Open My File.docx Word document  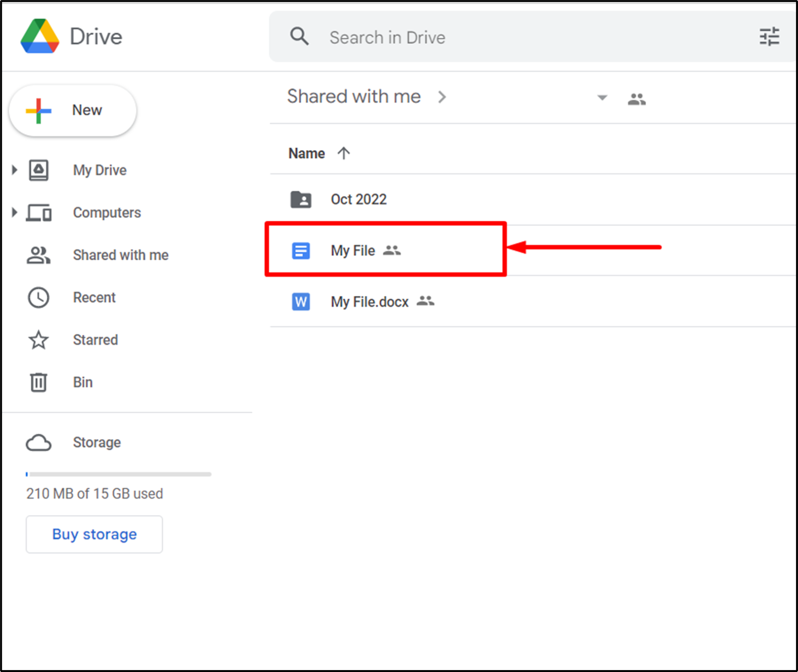[x=369, y=301]
